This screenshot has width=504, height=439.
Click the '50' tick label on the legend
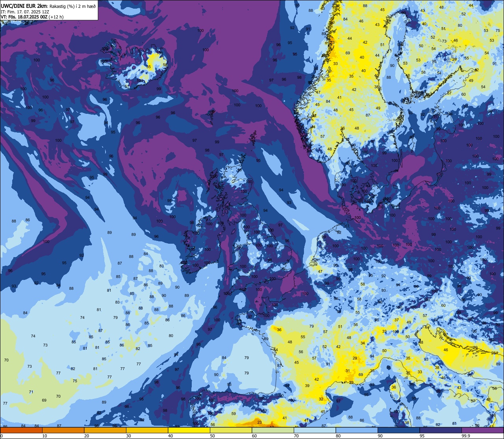point(212,436)
